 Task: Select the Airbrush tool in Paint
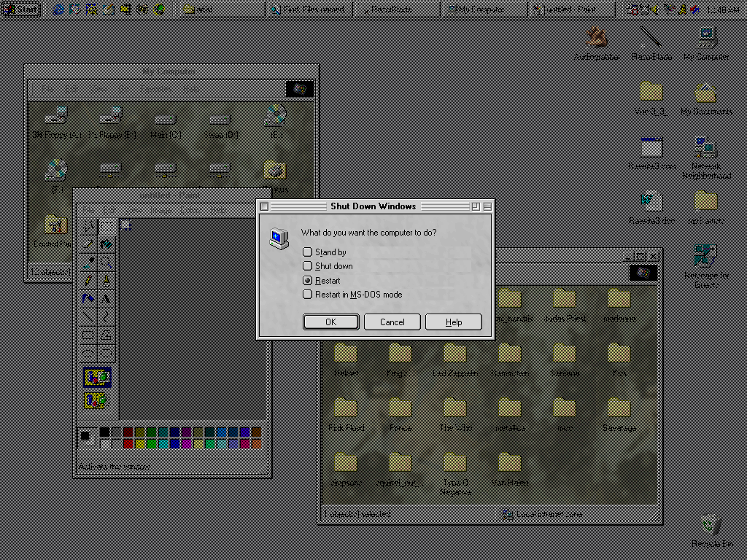tap(88, 298)
